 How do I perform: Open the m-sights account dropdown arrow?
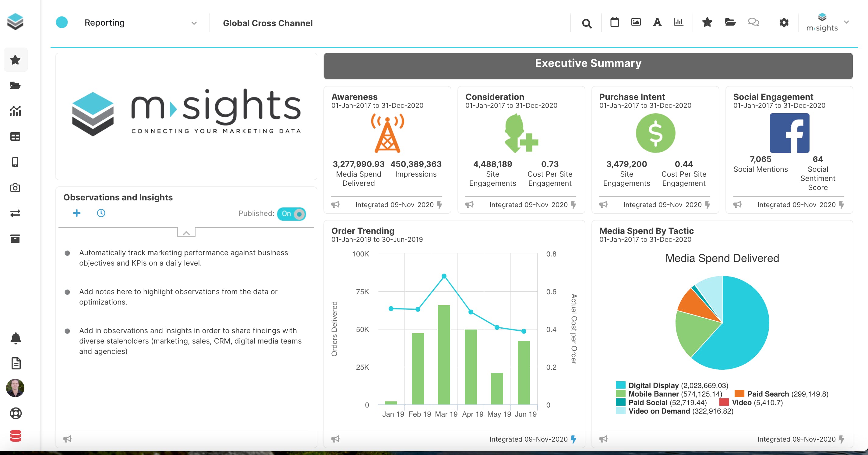pyautogui.click(x=846, y=22)
